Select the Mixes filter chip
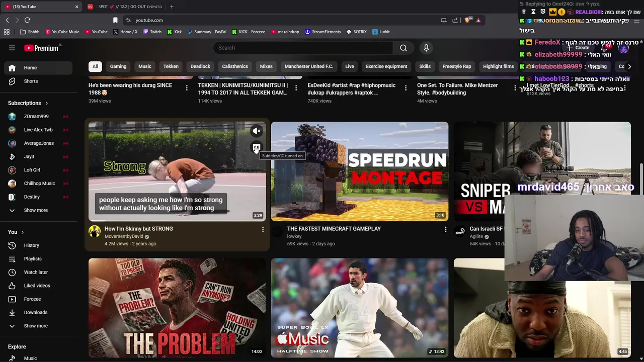This screenshot has height=362, width=644. click(x=266, y=66)
